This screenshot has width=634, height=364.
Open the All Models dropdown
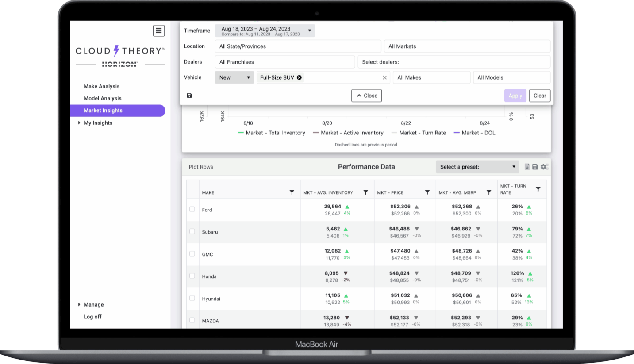tap(512, 77)
